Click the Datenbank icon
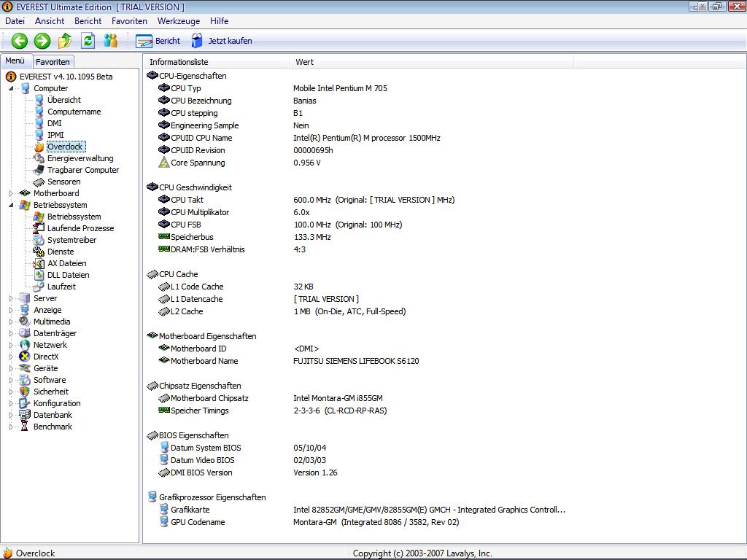This screenshot has width=747, height=560. (x=25, y=415)
